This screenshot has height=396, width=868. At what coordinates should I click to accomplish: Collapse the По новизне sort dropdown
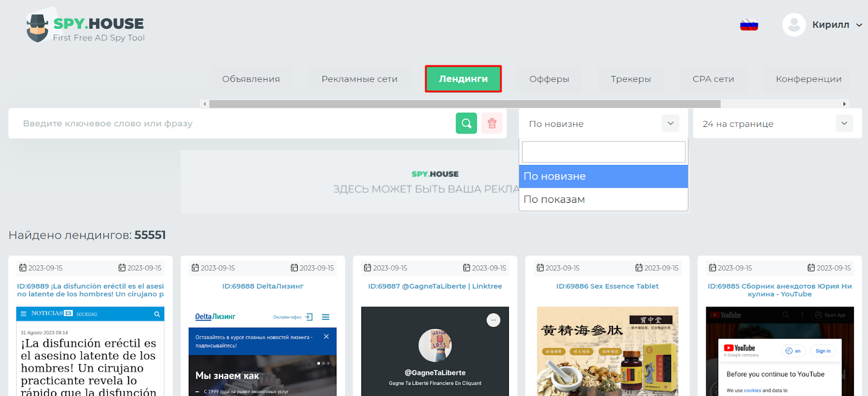[x=671, y=123]
